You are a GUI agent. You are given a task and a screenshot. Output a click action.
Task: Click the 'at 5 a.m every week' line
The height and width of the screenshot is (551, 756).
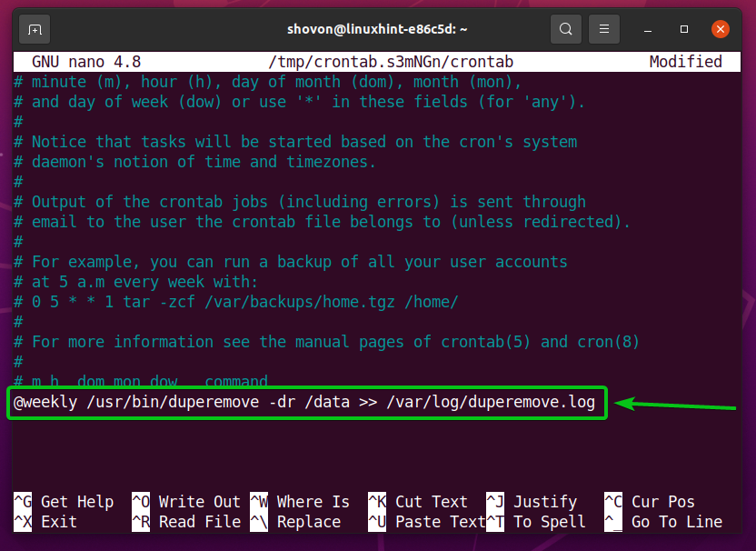pos(135,282)
